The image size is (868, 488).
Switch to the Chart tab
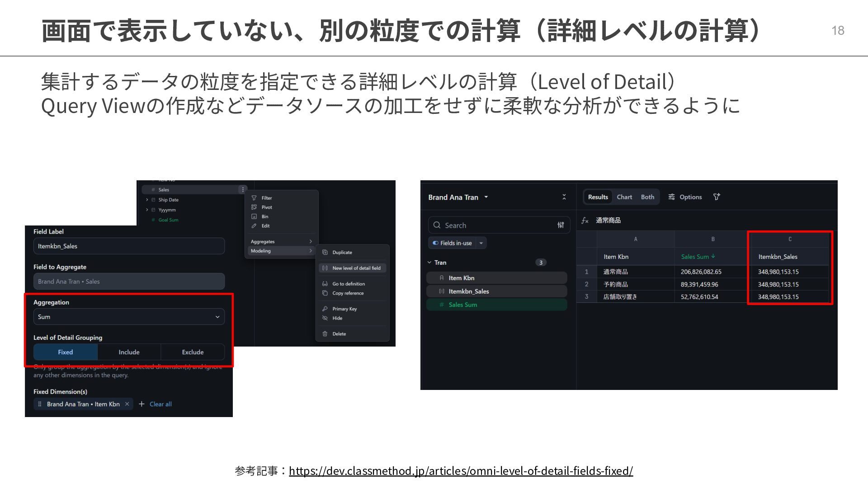coord(624,197)
